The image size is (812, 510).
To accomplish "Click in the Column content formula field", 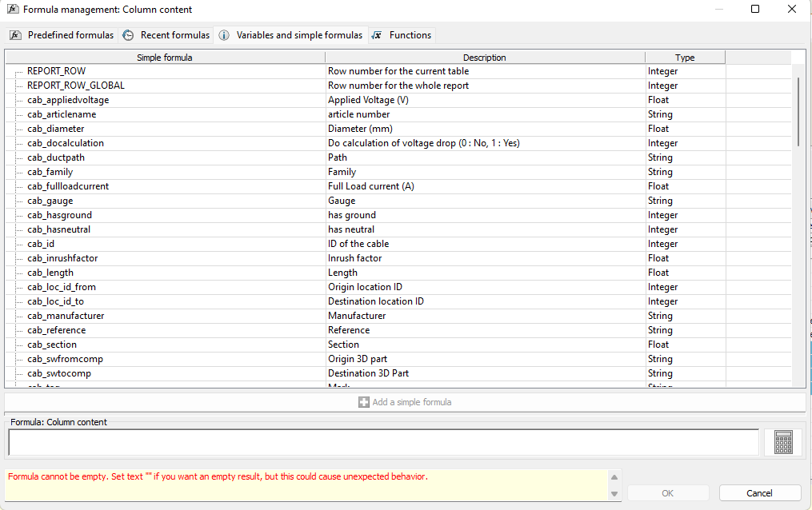I will (x=383, y=442).
